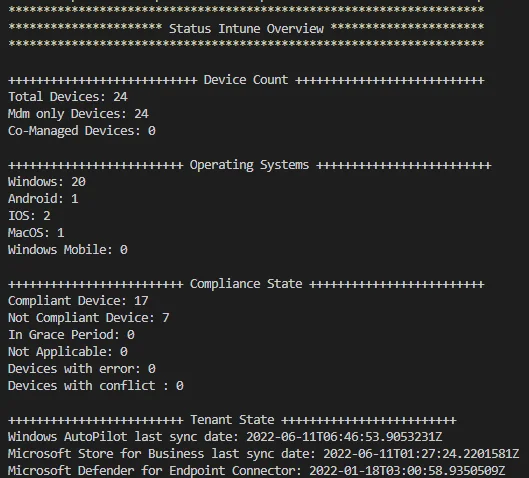Click 'Co-Managed Devices: 0' line
Image resolution: width=529 pixels, height=478 pixels.
[82, 131]
